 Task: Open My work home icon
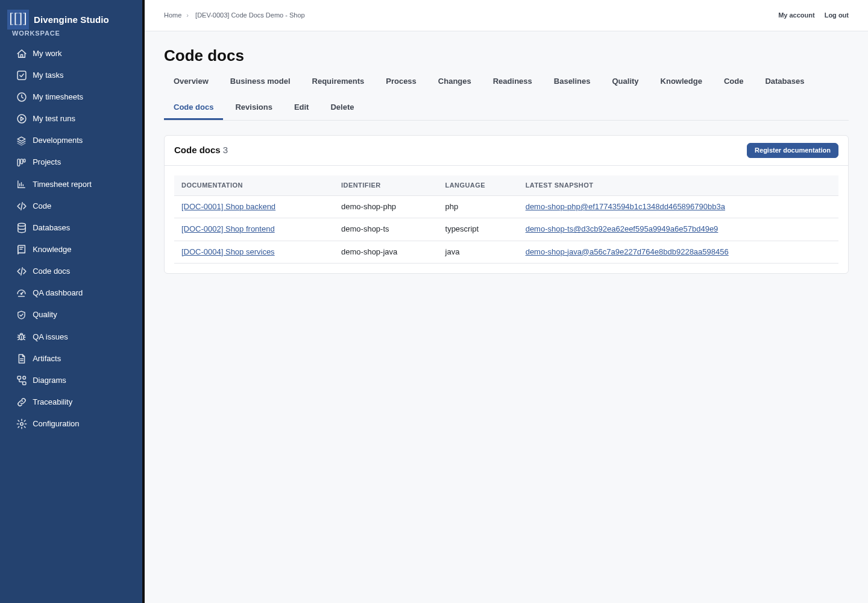coord(22,54)
